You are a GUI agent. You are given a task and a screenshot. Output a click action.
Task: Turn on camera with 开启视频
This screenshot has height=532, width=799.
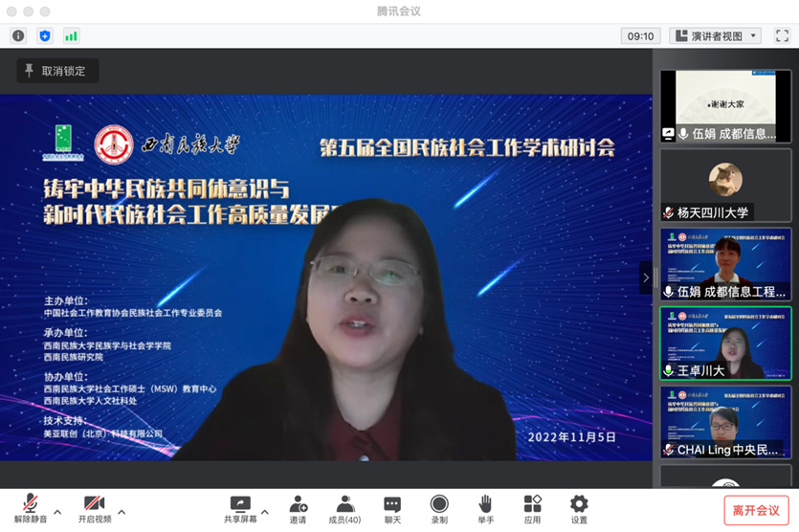(94, 509)
